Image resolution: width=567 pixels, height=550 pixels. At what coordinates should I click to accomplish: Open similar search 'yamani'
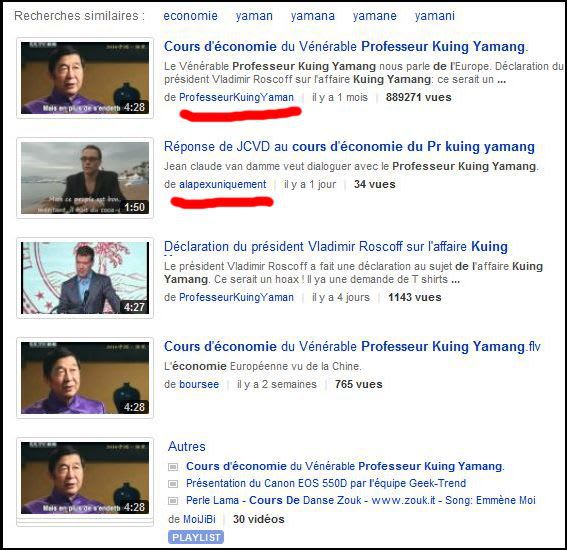[434, 16]
